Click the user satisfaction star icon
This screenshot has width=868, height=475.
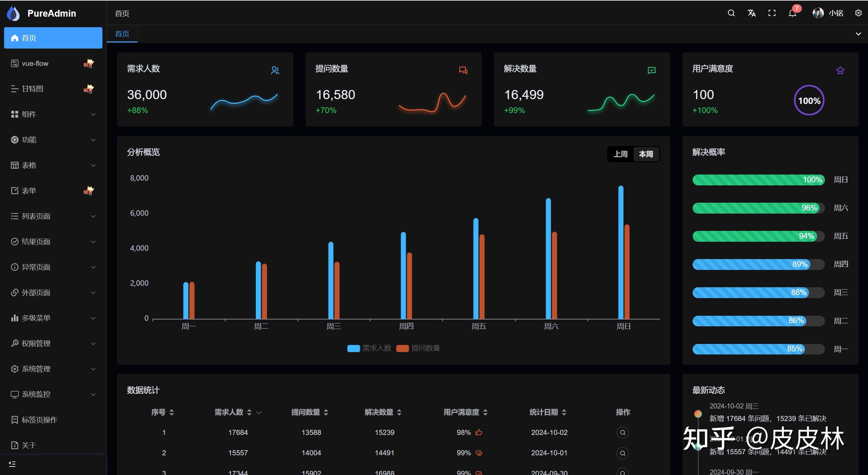pyautogui.click(x=840, y=71)
